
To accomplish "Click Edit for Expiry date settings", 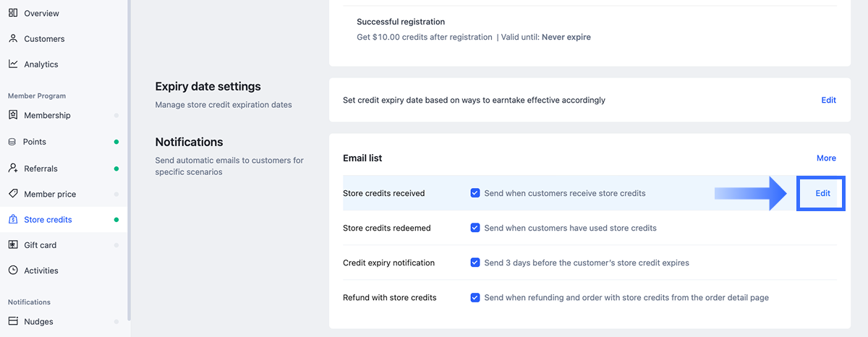I will (x=828, y=100).
